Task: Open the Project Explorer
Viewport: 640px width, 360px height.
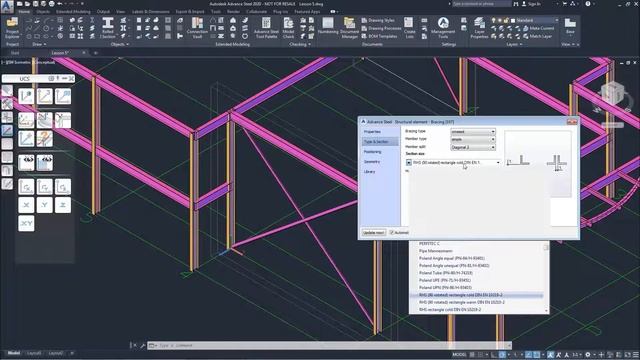Action: (12, 27)
